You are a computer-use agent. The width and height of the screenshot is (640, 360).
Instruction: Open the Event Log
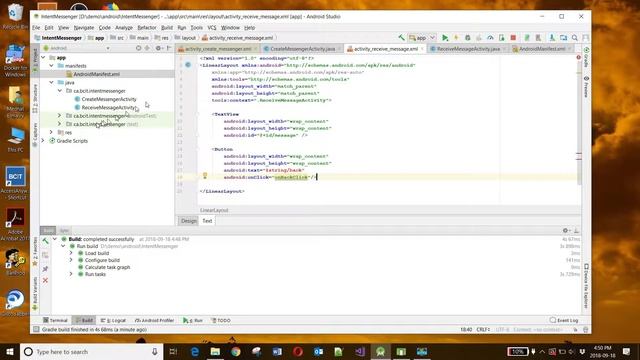click(x=564, y=320)
